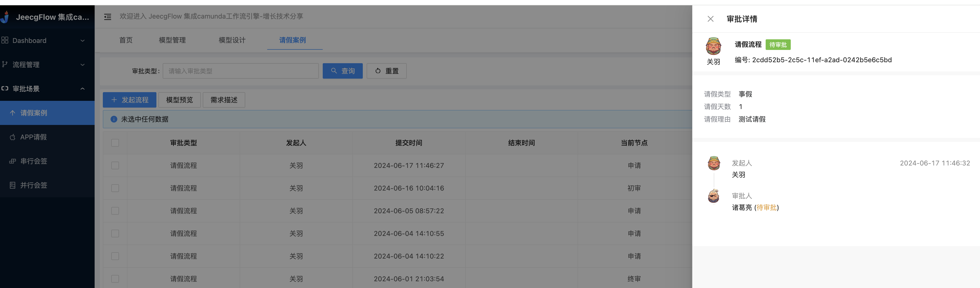The image size is (980, 288).
Task: Open APP请假 from the sidebar
Action: coord(34,137)
